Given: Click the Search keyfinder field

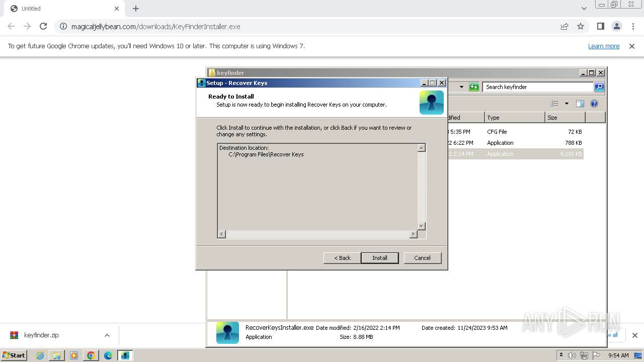Looking at the screenshot, I should coord(537,87).
